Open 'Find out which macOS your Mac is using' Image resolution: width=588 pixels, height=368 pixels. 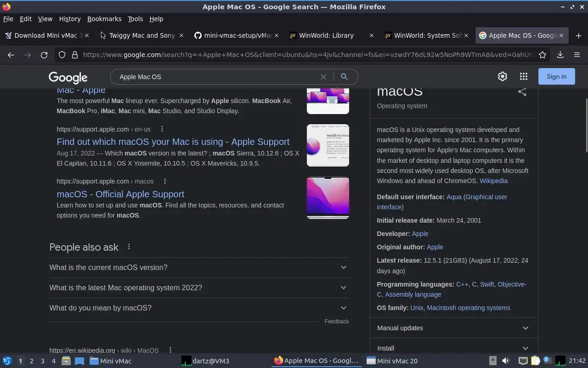tap(173, 142)
